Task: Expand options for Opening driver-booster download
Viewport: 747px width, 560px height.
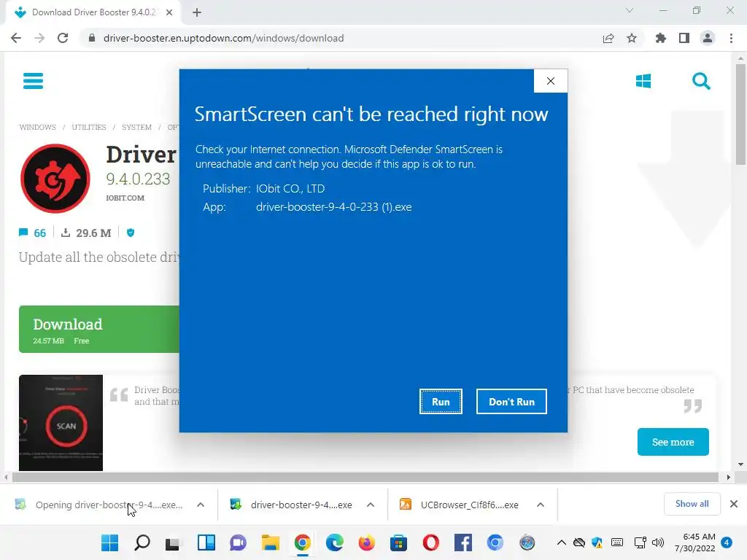Action: click(201, 505)
